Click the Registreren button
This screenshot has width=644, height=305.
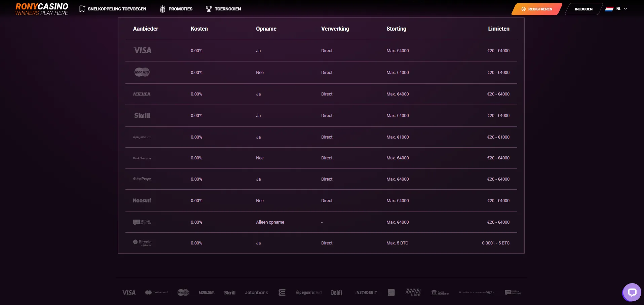[537, 9]
